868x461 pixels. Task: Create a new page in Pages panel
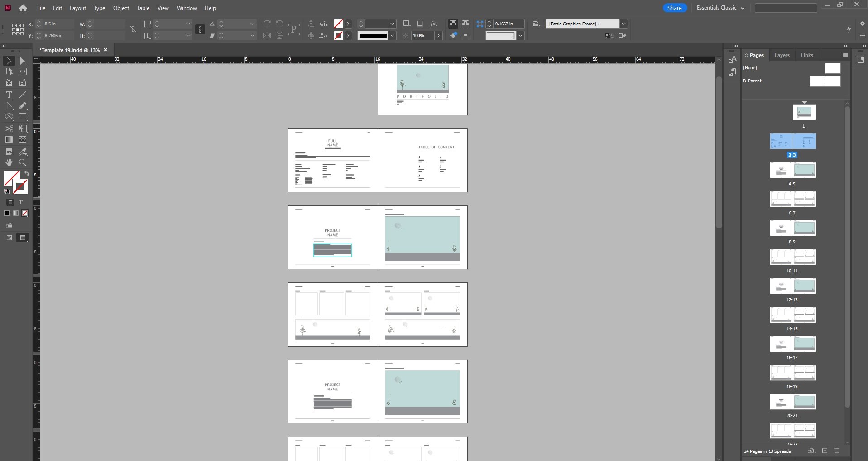pyautogui.click(x=825, y=451)
